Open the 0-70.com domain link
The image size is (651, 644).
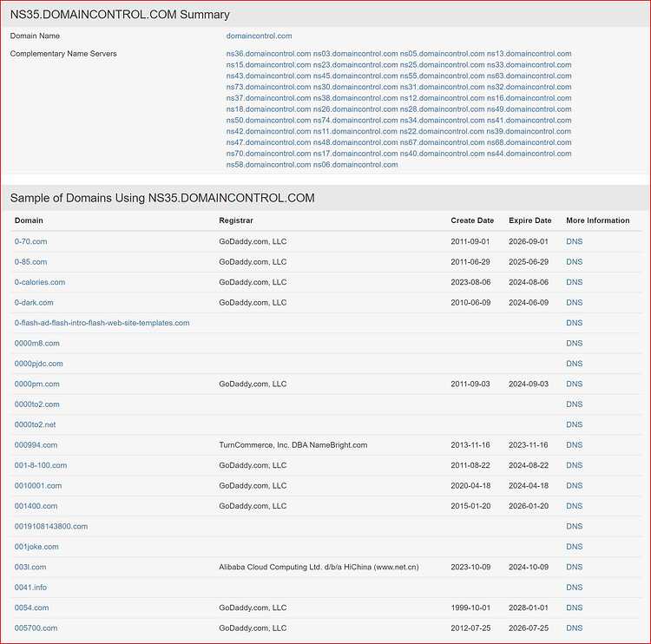[30, 241]
